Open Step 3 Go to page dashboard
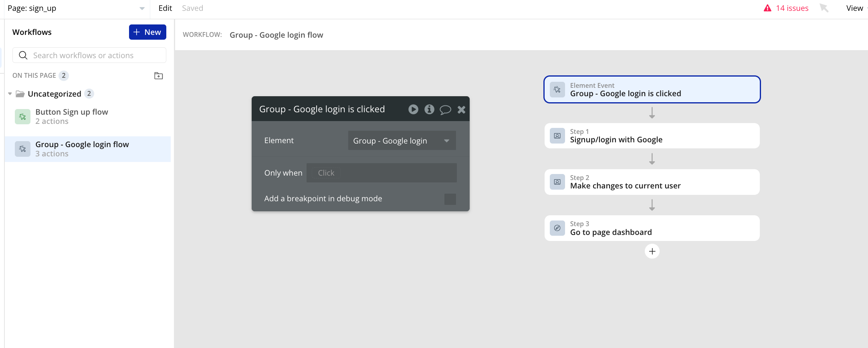Screen dimensions: 868x348 tap(652, 228)
